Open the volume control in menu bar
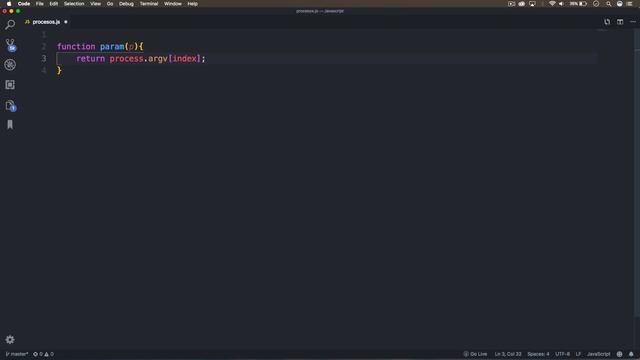 (562, 4)
